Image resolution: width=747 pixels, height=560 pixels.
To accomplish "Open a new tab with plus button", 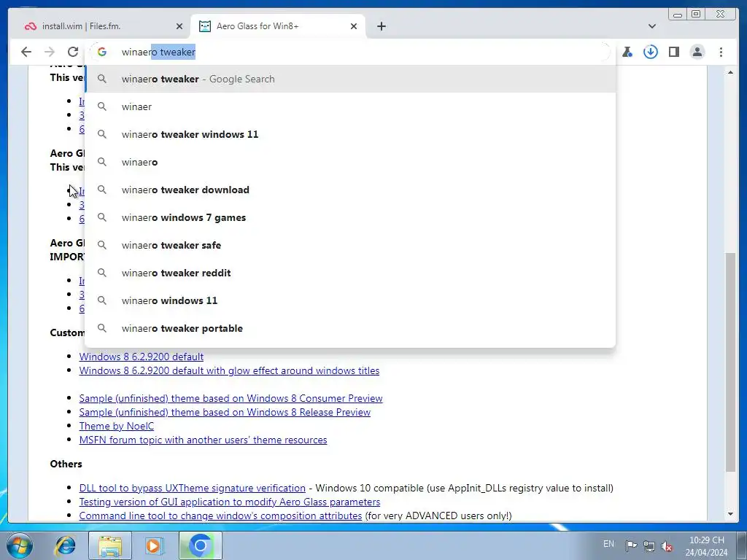I will 381,26.
